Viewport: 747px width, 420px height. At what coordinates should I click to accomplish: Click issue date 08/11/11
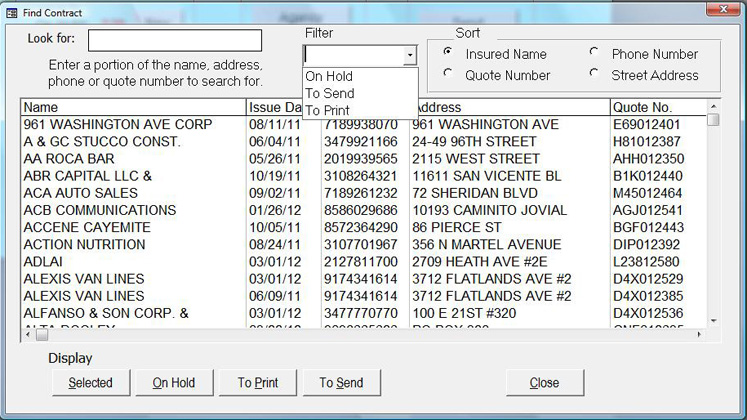point(275,125)
